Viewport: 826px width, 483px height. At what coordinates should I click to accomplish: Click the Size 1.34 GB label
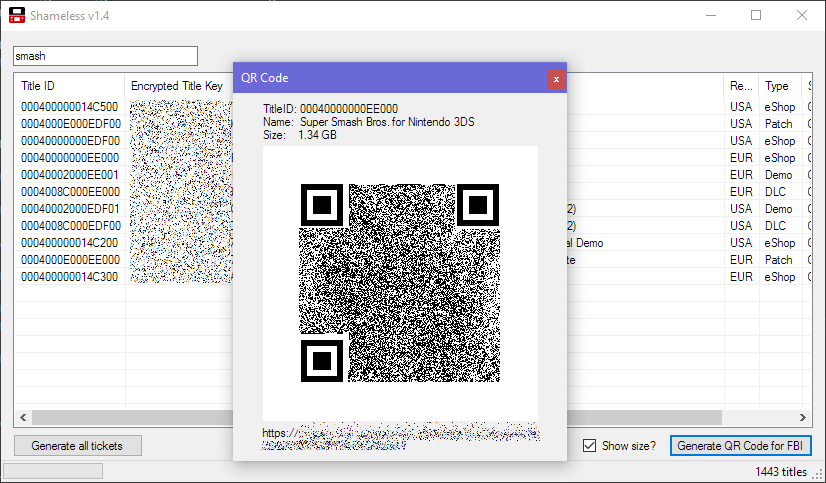coord(300,135)
